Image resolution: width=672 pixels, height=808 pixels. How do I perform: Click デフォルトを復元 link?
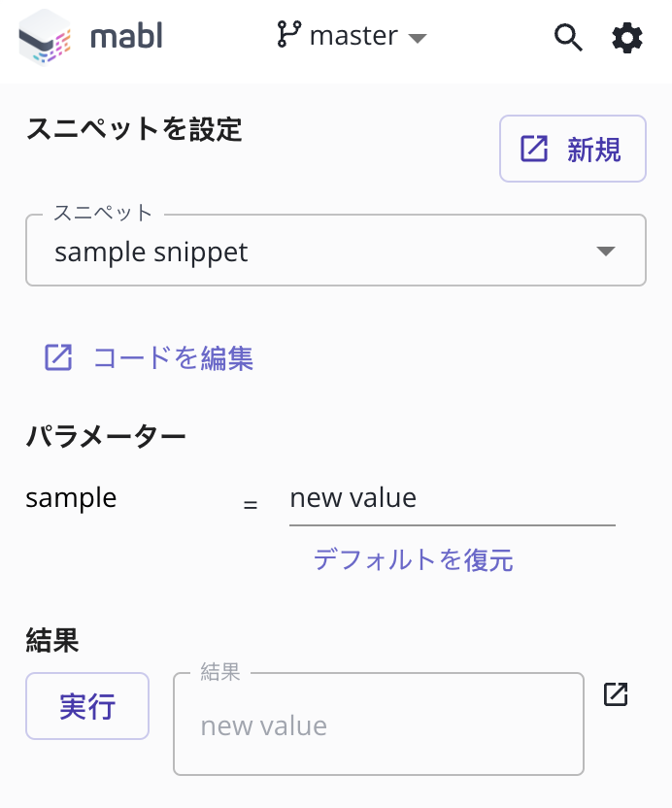414,559
